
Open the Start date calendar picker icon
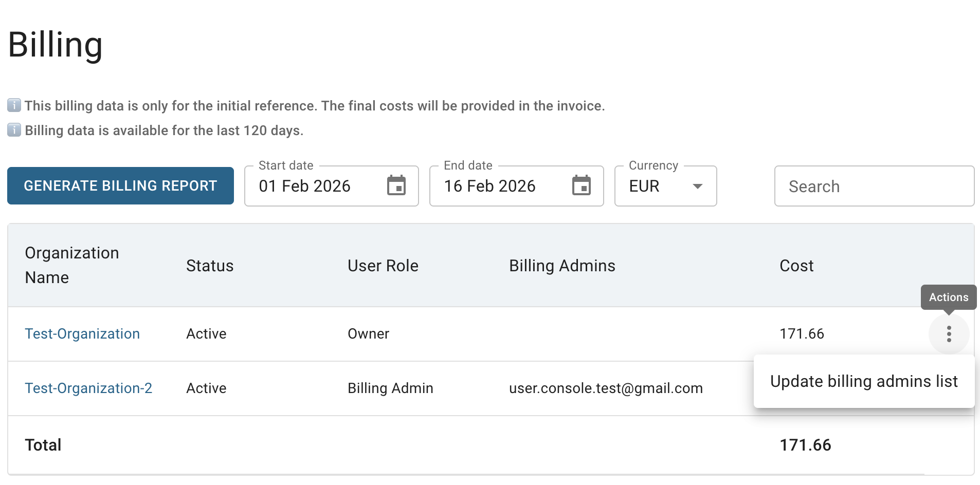tap(396, 186)
